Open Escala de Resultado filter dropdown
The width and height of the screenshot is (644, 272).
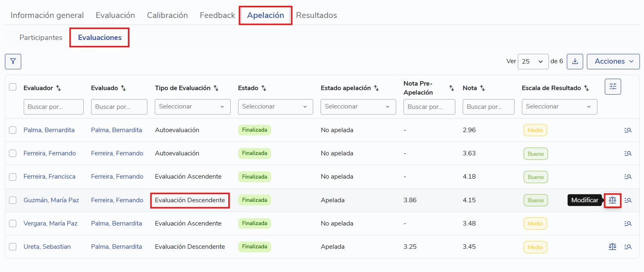point(559,107)
